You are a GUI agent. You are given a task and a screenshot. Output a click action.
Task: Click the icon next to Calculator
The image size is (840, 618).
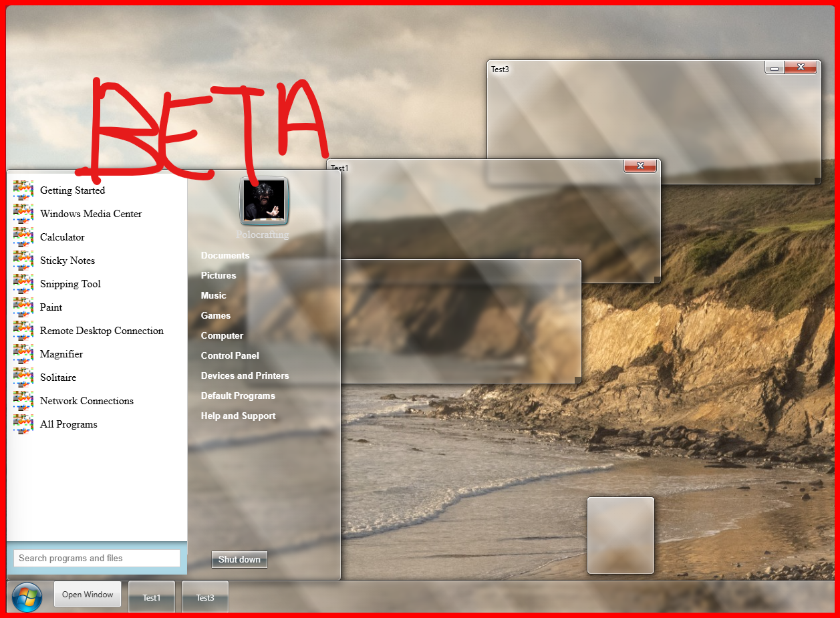point(23,237)
